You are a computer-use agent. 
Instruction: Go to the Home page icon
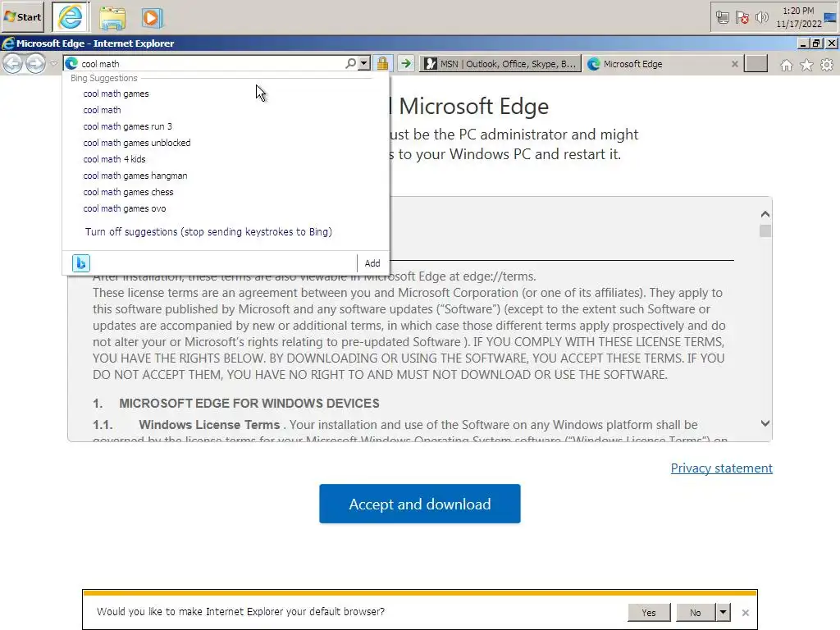786,65
